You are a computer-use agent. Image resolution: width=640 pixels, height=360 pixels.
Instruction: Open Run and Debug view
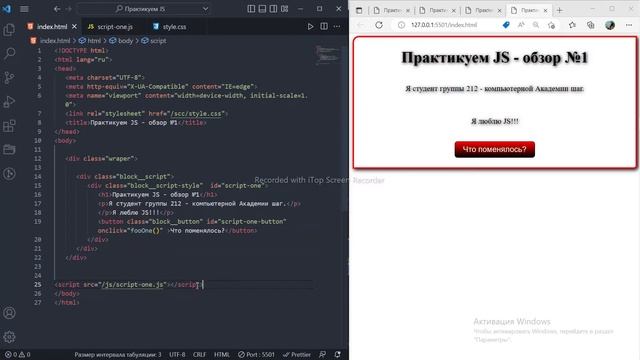click(x=9, y=101)
